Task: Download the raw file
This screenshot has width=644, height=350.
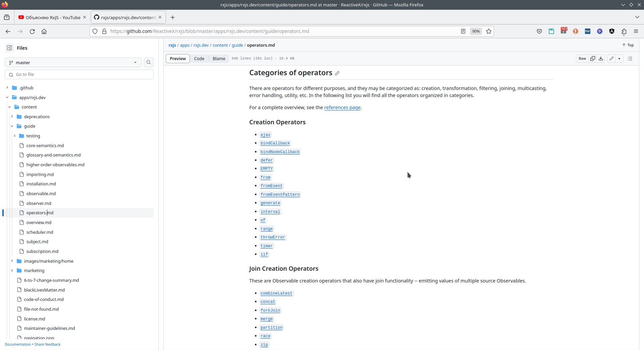Action: pos(601,58)
